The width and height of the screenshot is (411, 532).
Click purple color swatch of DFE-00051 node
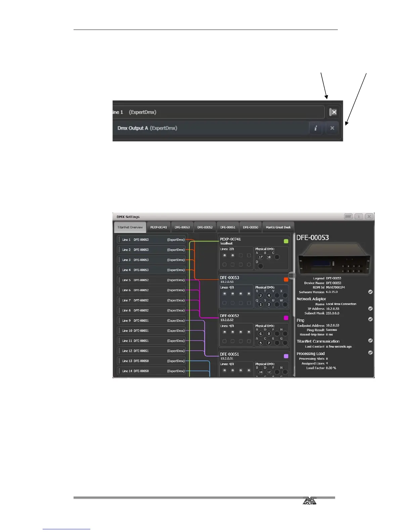coord(286,356)
